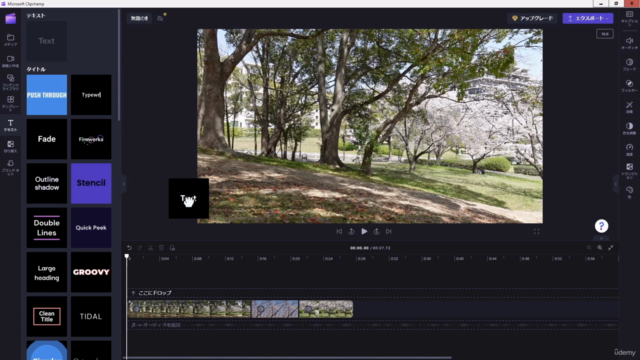Select the Text (T) sidebar tab

[x=11, y=125]
